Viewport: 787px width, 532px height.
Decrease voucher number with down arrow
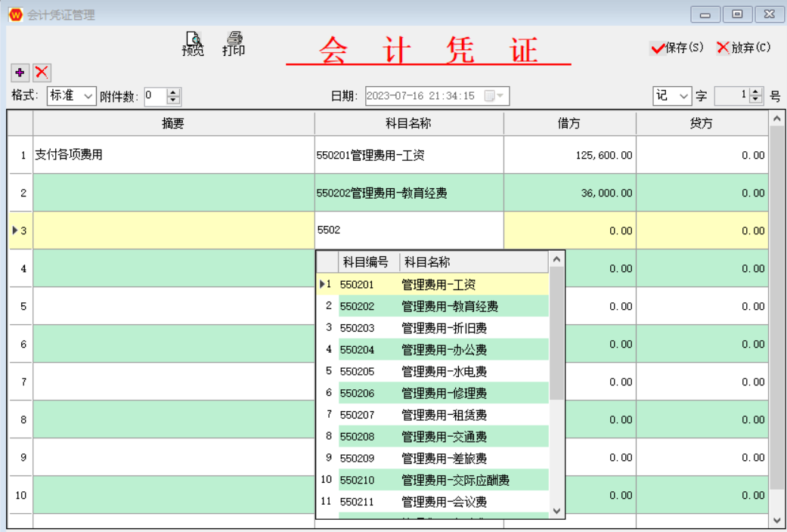(x=756, y=100)
